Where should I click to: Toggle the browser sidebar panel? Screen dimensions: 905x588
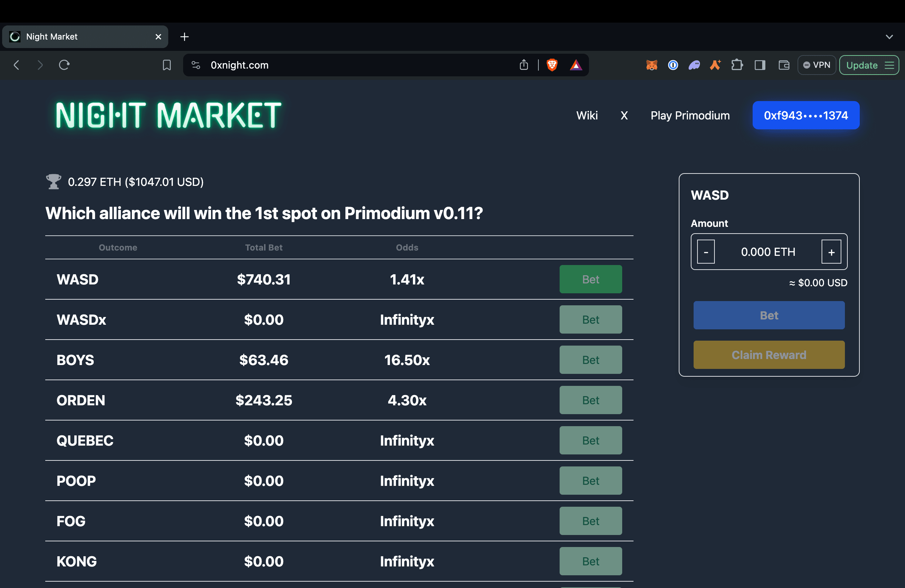point(760,65)
